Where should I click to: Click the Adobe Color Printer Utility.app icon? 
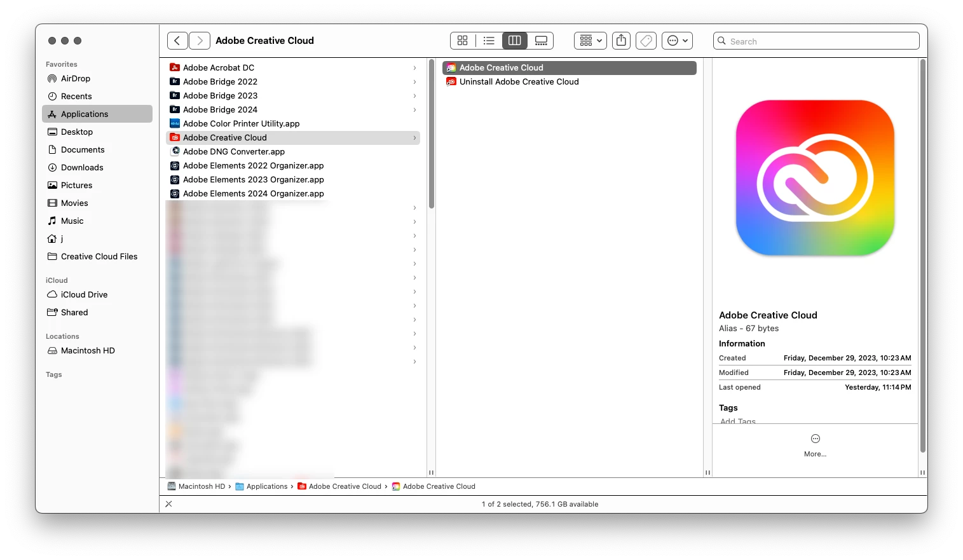pos(175,123)
